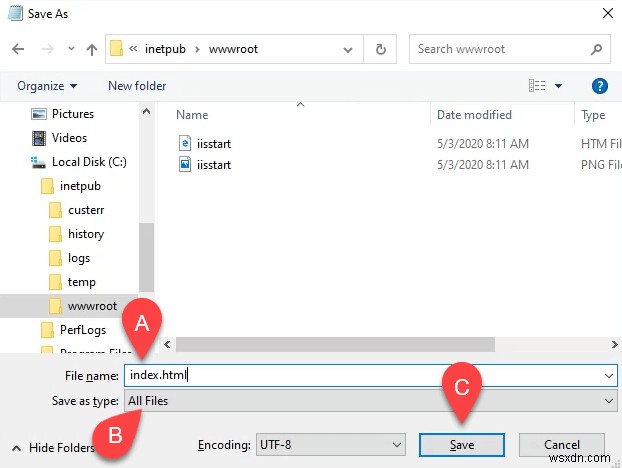Select the iisstart HTM file
This screenshot has height=468, width=622.
[214, 144]
